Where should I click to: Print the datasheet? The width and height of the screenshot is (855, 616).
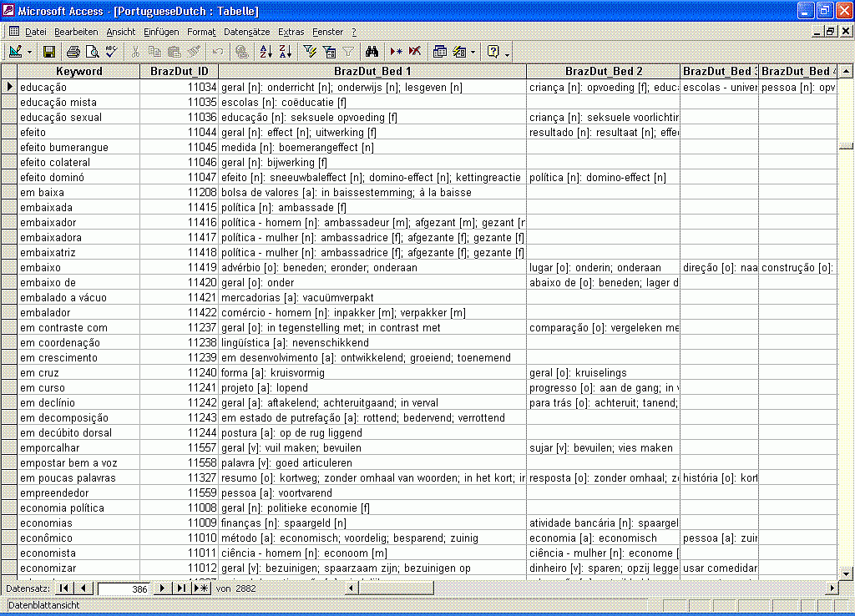pyautogui.click(x=73, y=52)
